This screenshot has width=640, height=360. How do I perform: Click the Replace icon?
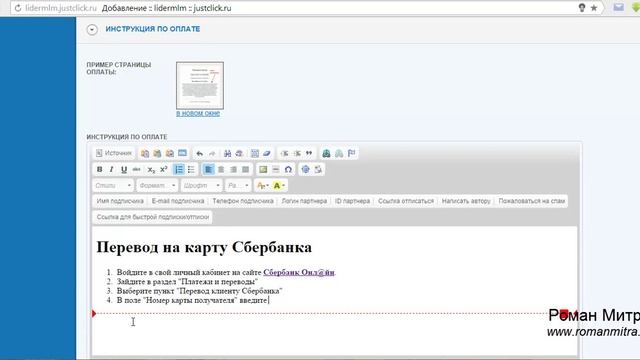click(240, 153)
